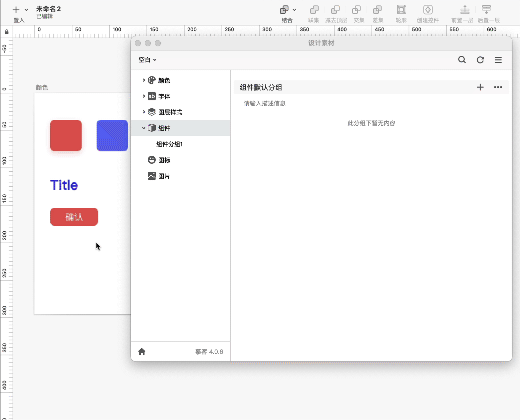Open the three-dot menu for 组件默认分组
The height and width of the screenshot is (420, 520).
[x=498, y=87]
